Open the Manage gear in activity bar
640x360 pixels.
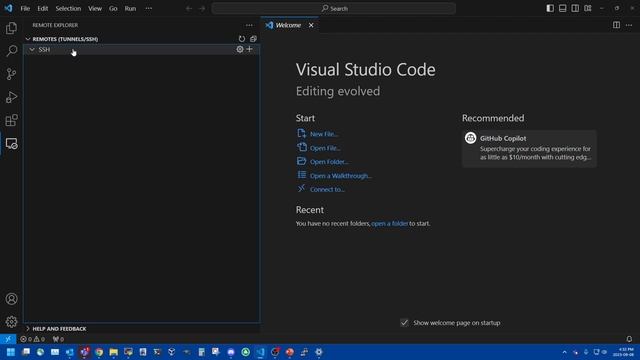coord(11,322)
